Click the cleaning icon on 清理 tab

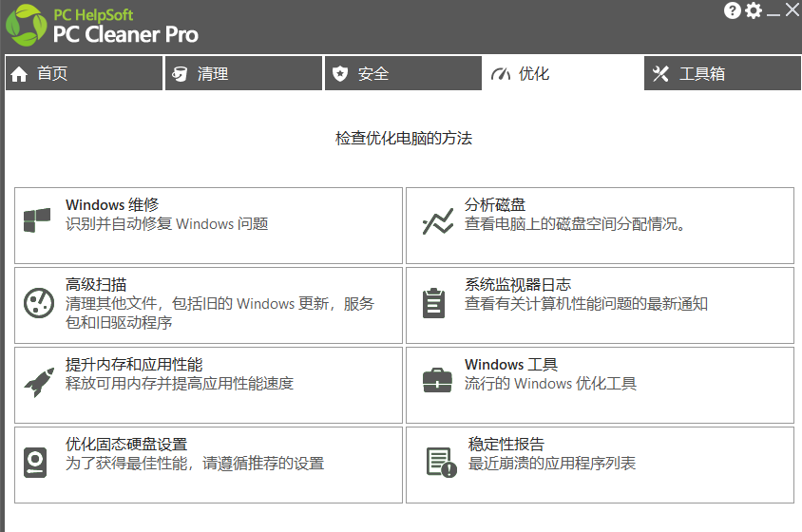180,74
